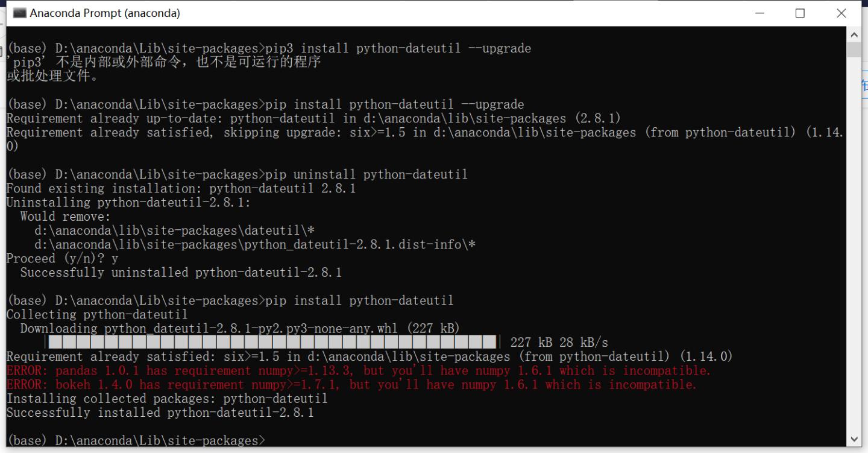Viewport: 868px width, 453px height.
Task: Click the vertical scrollbar thumb
Action: coord(854,49)
